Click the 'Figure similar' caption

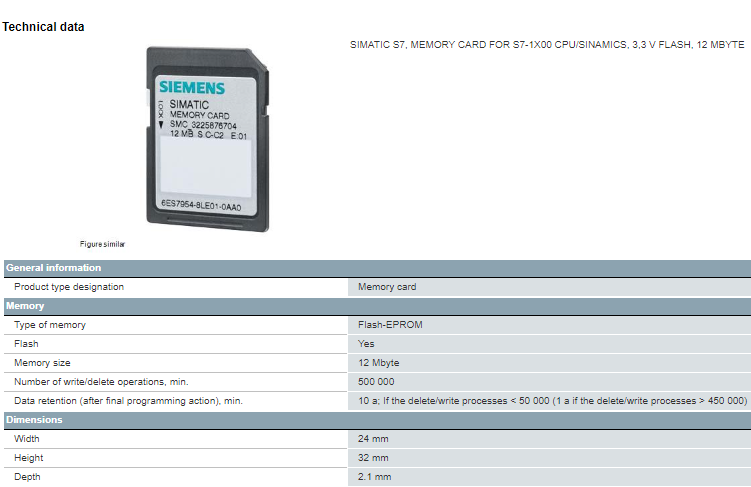pos(102,244)
